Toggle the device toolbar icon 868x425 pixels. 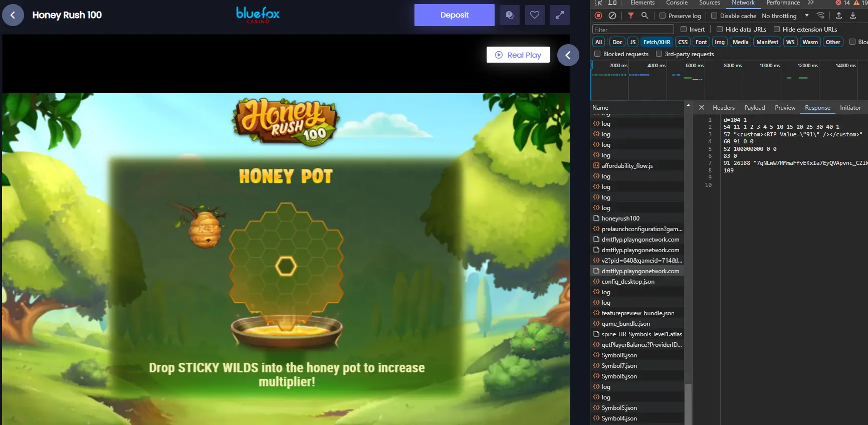(x=612, y=3)
